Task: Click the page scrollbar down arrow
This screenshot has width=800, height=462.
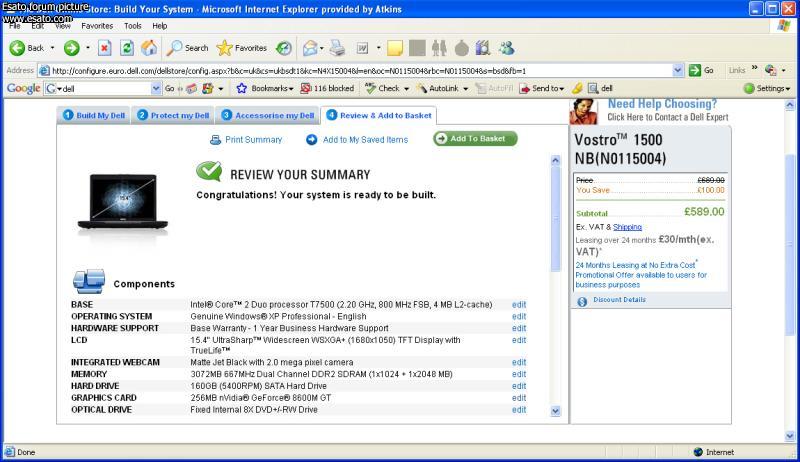Action: [790, 436]
